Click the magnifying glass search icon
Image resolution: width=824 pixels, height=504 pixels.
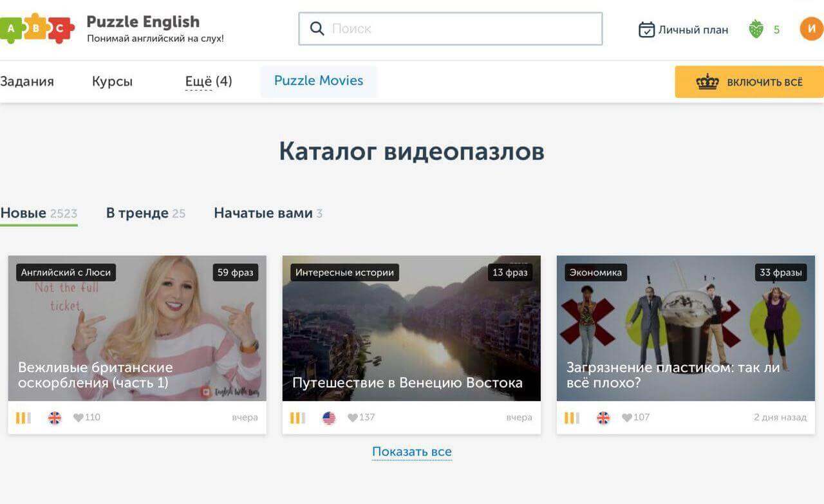(x=317, y=28)
